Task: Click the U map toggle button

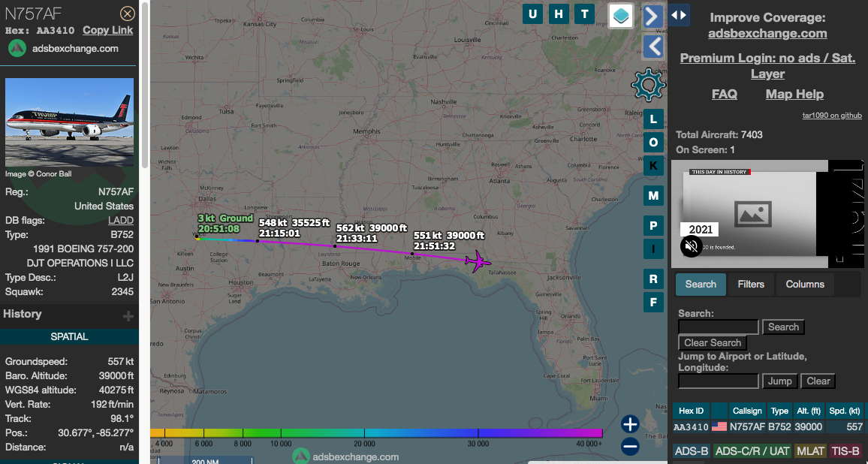Action: coord(532,14)
